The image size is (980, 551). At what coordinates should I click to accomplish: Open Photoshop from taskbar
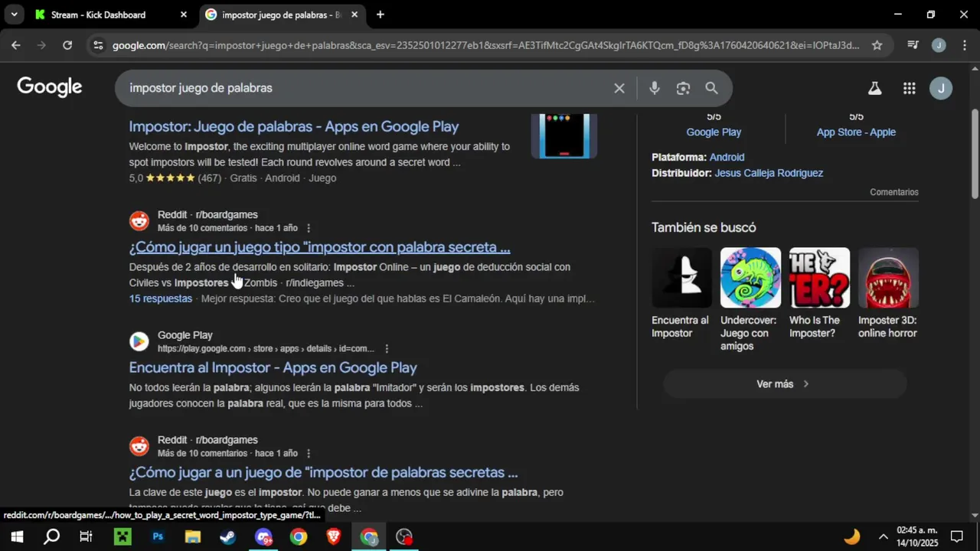(158, 536)
